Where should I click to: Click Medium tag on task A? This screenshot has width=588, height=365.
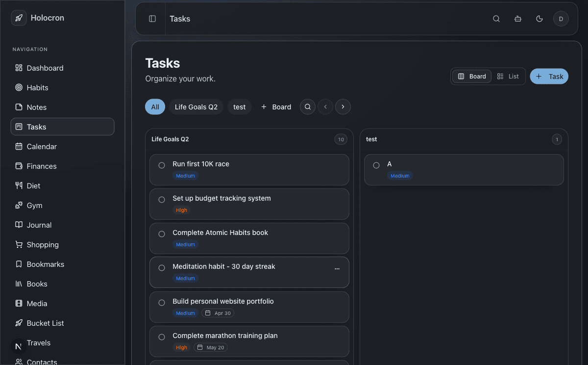[400, 176]
